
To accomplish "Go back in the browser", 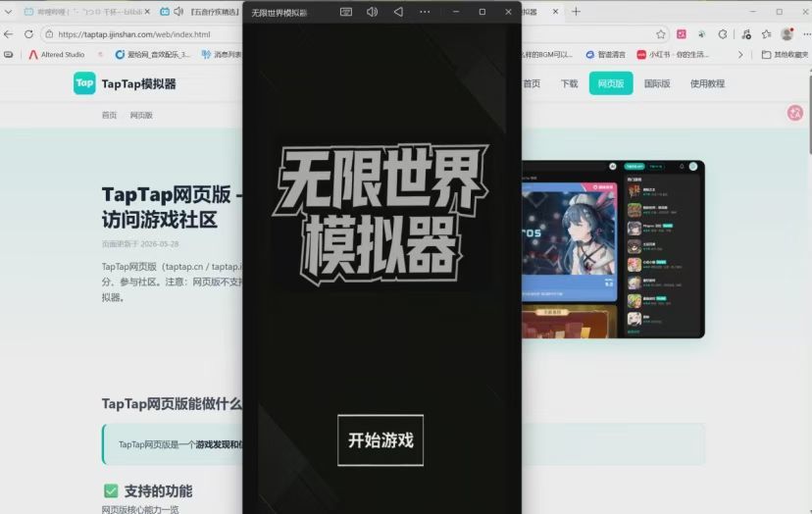I will click(8, 34).
